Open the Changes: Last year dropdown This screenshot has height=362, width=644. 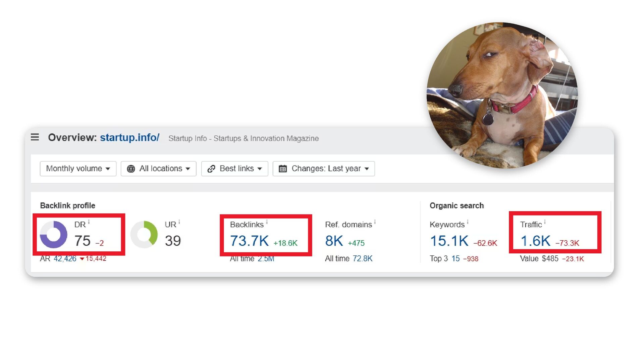324,169
